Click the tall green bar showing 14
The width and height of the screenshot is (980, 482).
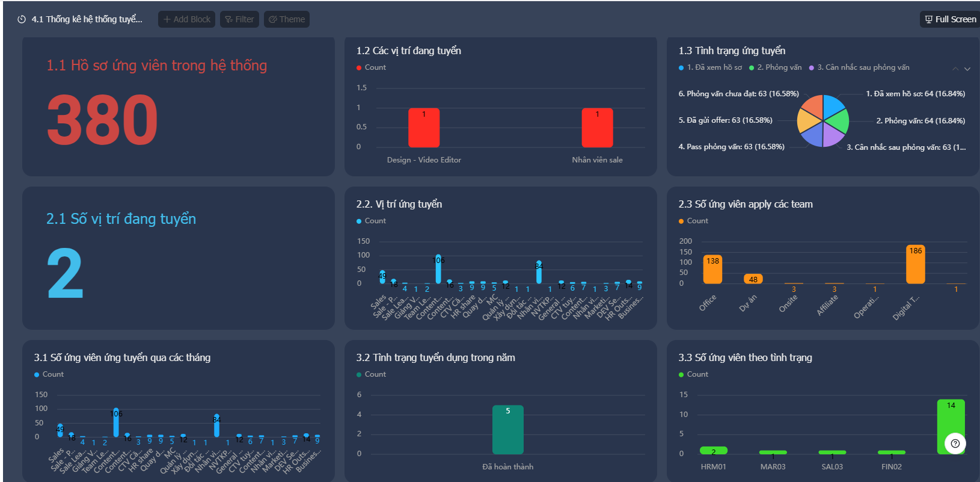tap(951, 427)
